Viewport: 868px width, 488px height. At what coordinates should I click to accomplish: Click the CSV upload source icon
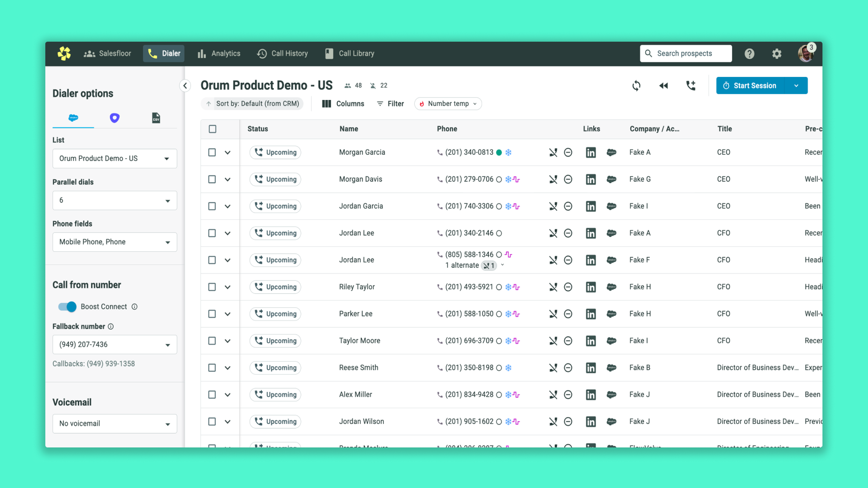[x=156, y=118]
